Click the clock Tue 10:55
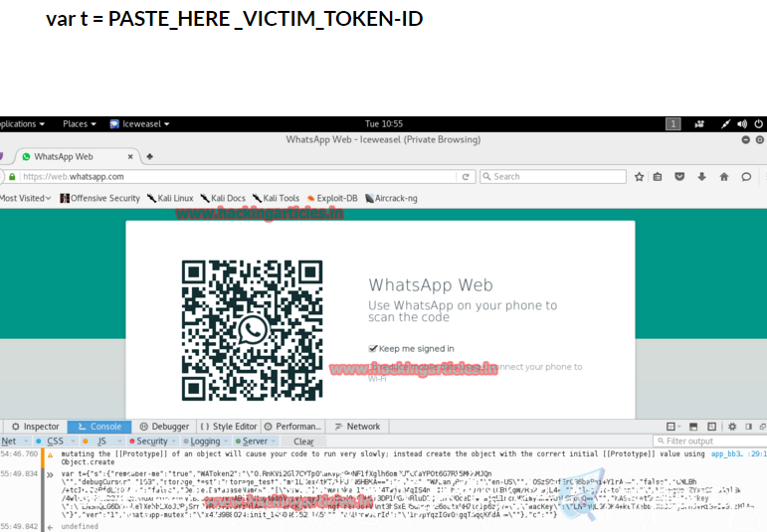 (384, 124)
